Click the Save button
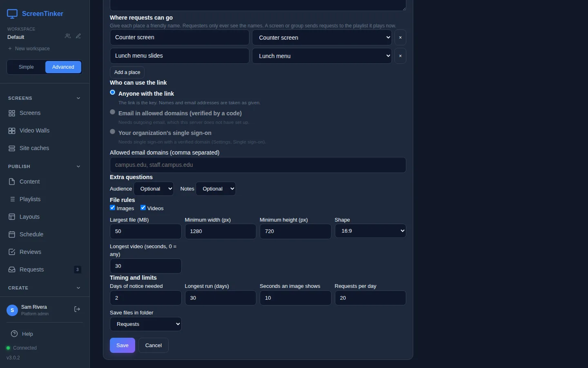 [x=122, y=346]
